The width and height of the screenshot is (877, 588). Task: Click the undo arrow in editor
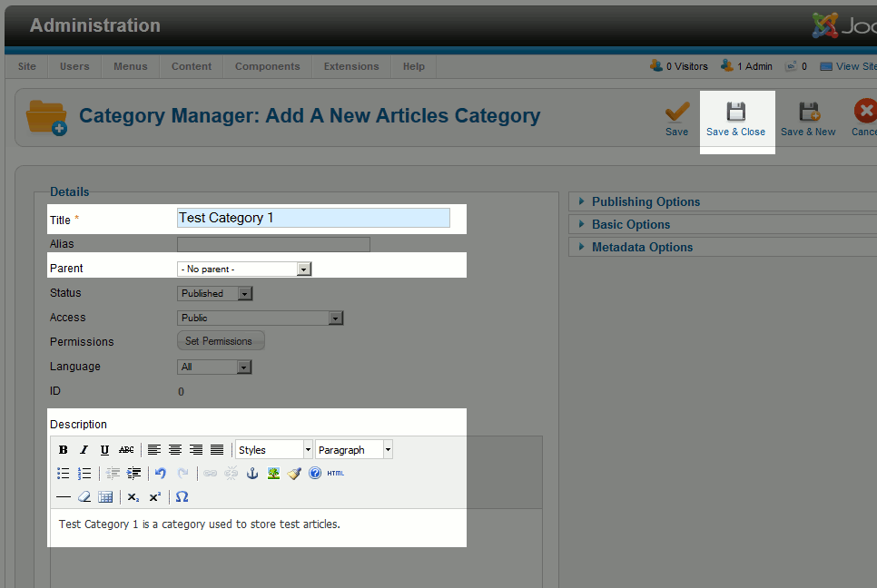[161, 474]
